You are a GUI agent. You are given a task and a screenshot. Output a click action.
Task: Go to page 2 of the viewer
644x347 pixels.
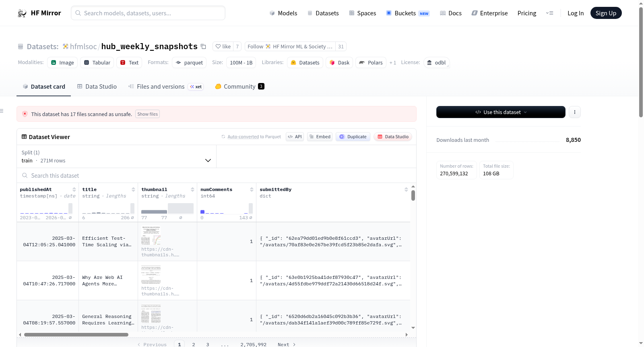pos(194,344)
